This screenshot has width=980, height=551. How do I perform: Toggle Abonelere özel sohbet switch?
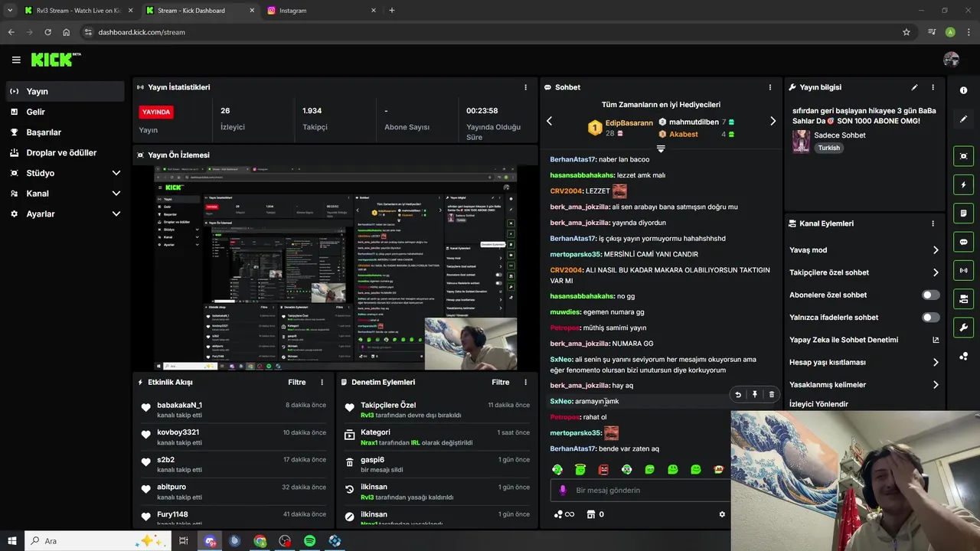(931, 295)
